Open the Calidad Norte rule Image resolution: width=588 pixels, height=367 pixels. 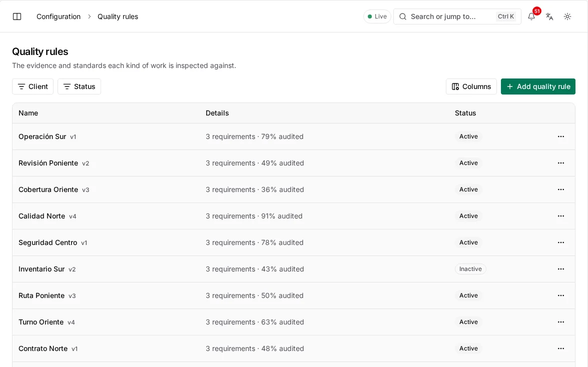coord(42,216)
